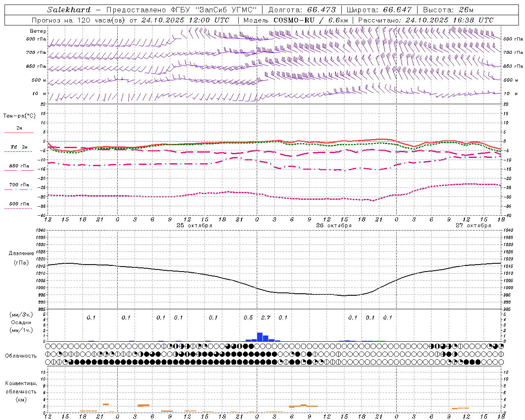The image size is (525, 420).
Task: Click the '27 октября' date label
Action: tap(473, 226)
